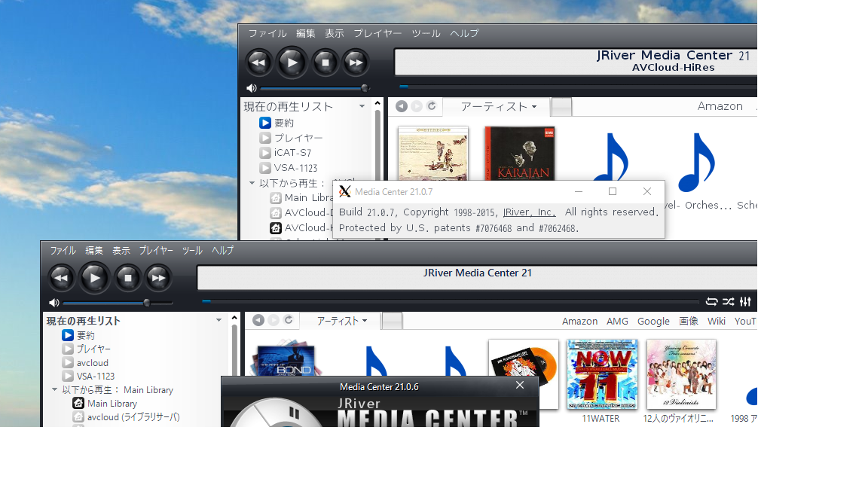
Task: Open ツール menu in the upper window
Action: [426, 33]
